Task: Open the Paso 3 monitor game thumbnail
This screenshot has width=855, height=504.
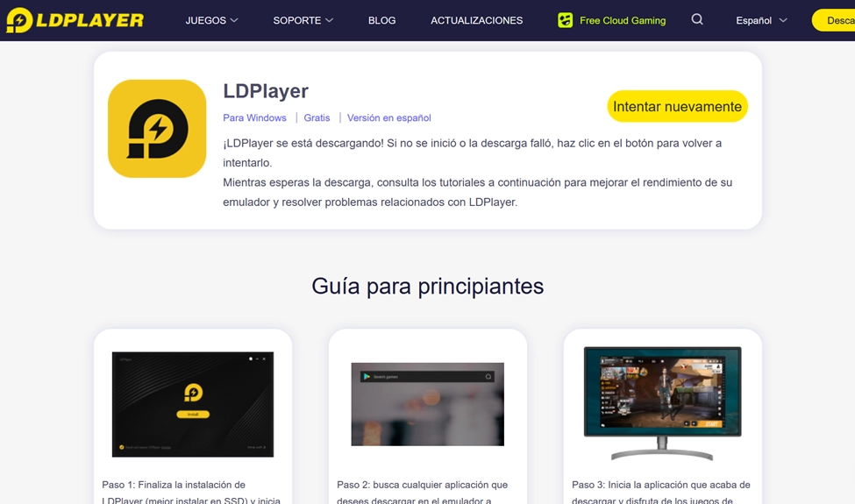Action: pos(663,403)
